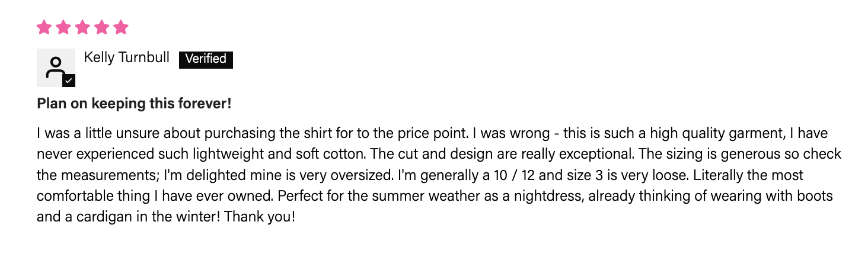The height and width of the screenshot is (257, 868).
Task: Click the second pink rating star
Action: click(63, 27)
